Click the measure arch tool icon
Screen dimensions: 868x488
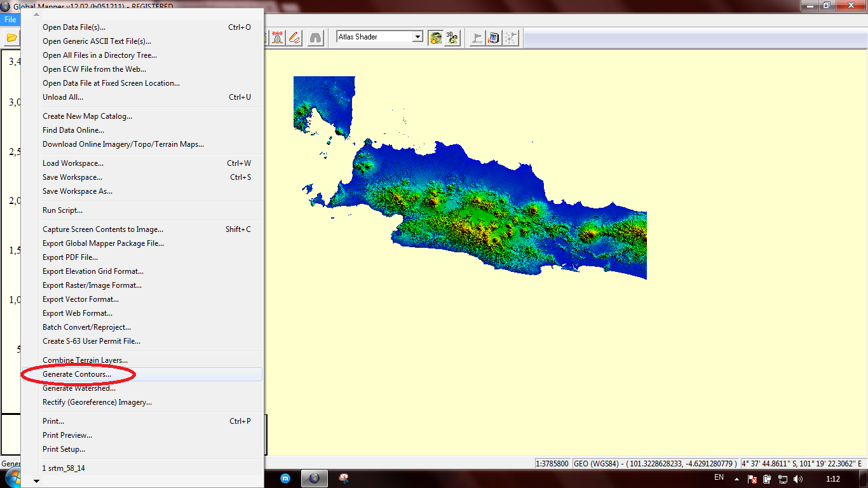[316, 37]
